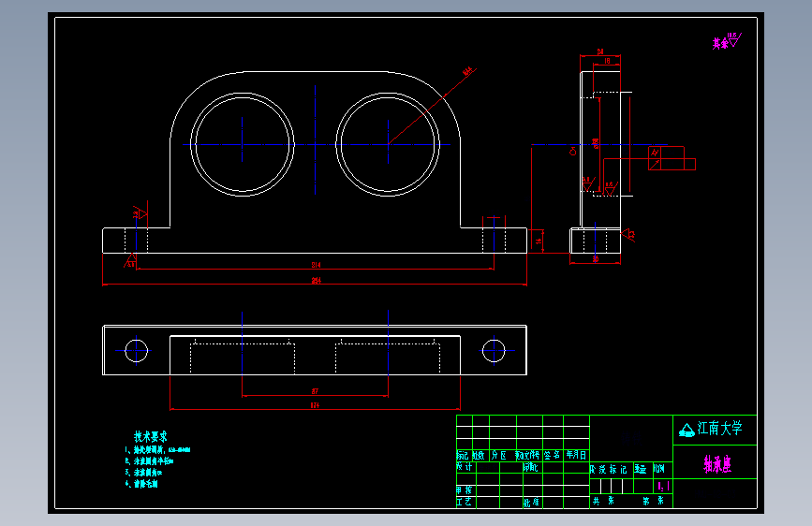Click the geometric tolerance frame on side view
Image resolution: width=812 pixels, height=526 pixels.
pos(672,158)
